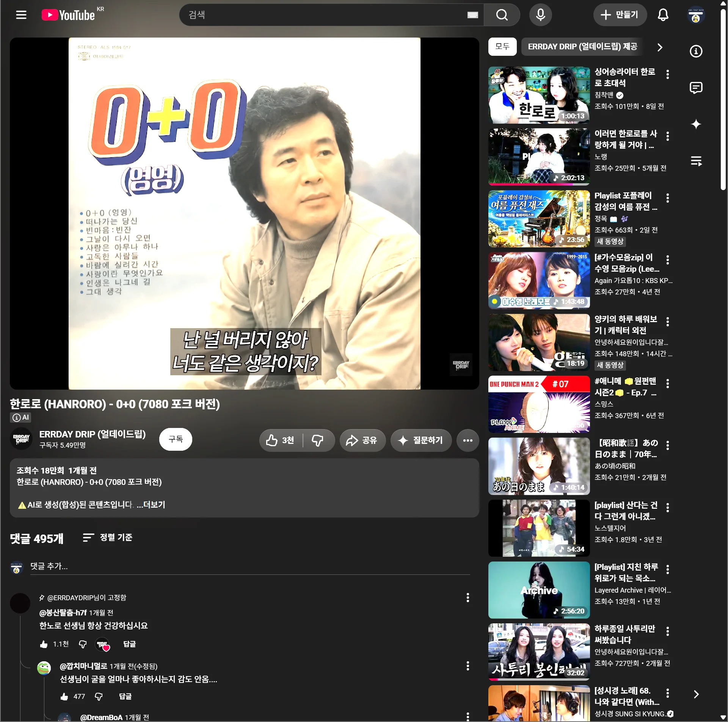Click the ERRDAY DRIP channel avatar

[21, 439]
